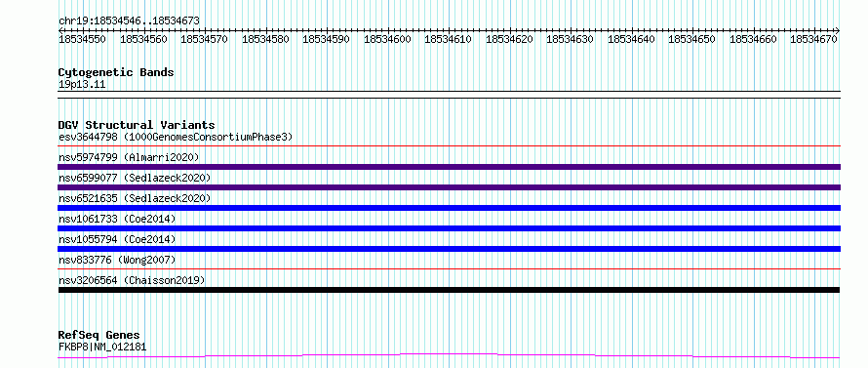The width and height of the screenshot is (868, 368).
Task: Click ruler position 18534550
Action: tap(82, 39)
